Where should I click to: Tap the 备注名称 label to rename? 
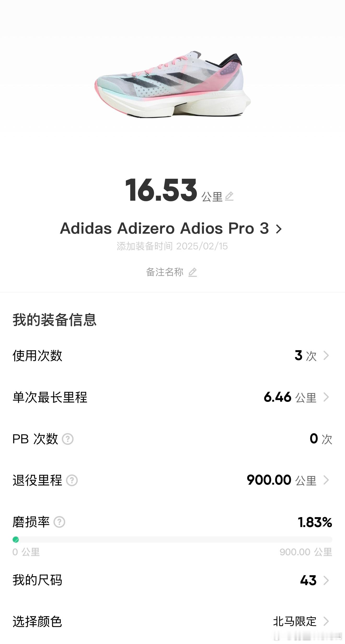(x=165, y=272)
